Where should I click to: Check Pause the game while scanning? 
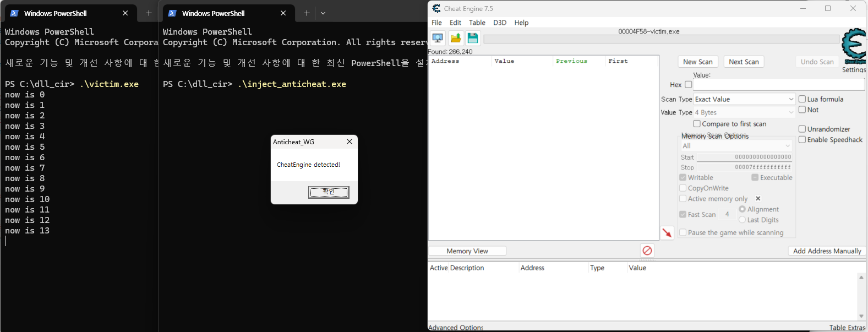[683, 232]
